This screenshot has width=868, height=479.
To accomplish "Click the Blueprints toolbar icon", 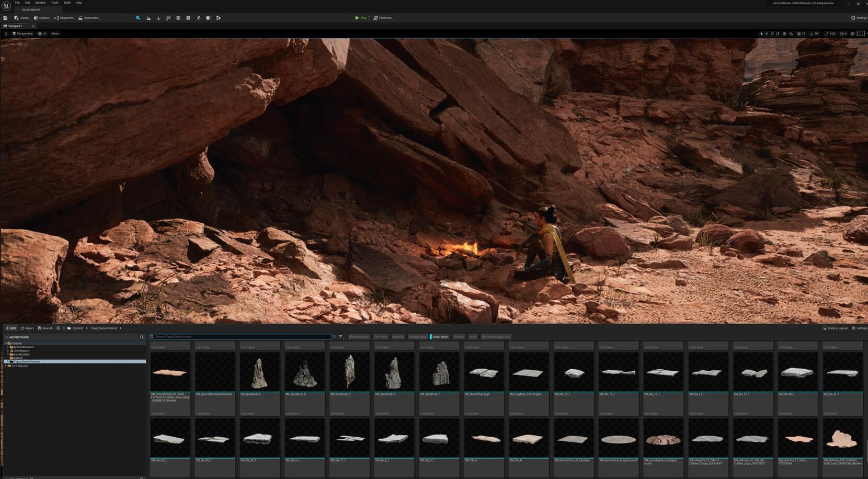I will [x=64, y=18].
